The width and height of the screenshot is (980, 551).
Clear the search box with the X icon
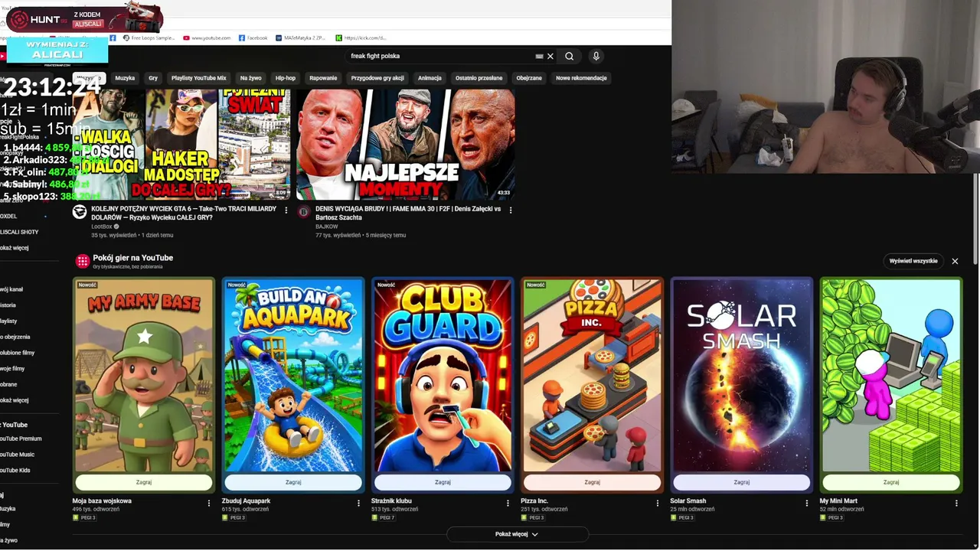[550, 56]
